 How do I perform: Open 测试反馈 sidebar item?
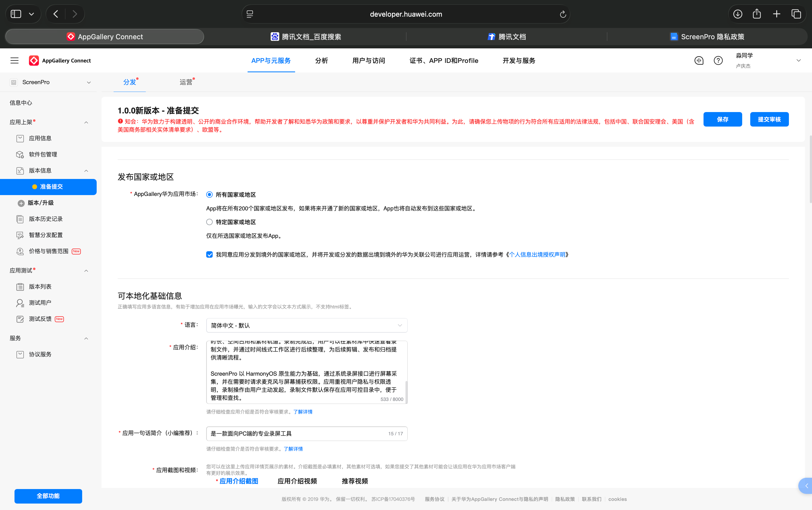tap(40, 319)
